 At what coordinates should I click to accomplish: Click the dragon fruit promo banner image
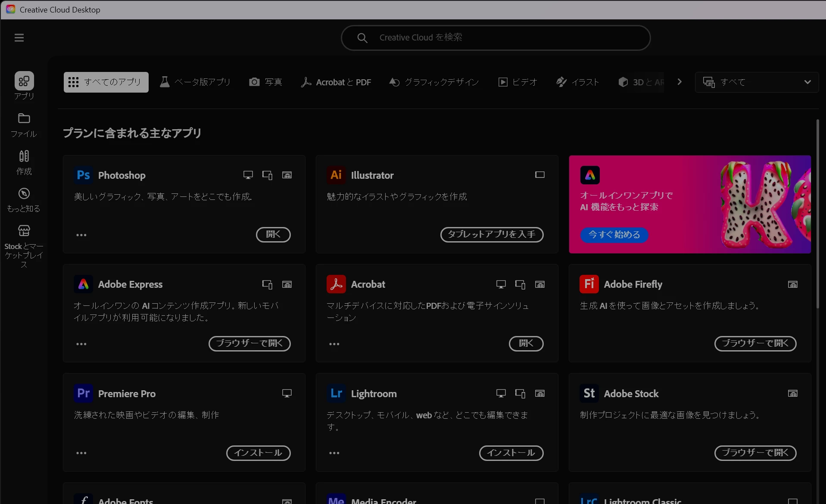click(766, 204)
